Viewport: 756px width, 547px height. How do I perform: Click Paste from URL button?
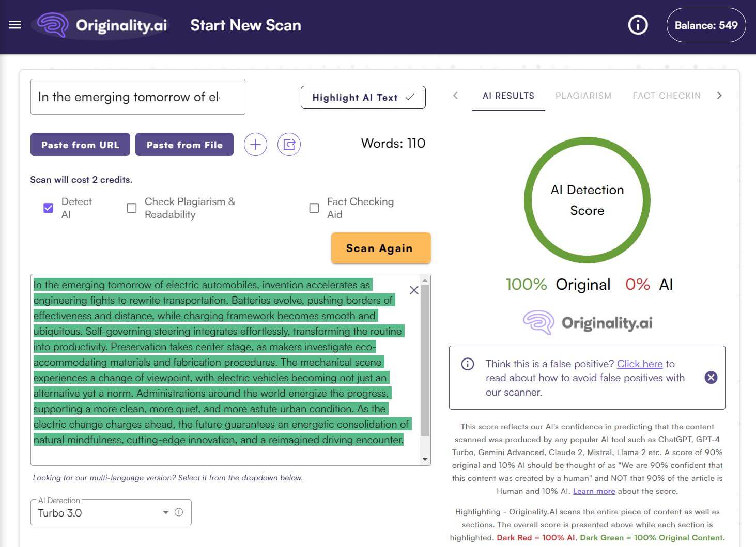[x=80, y=145]
